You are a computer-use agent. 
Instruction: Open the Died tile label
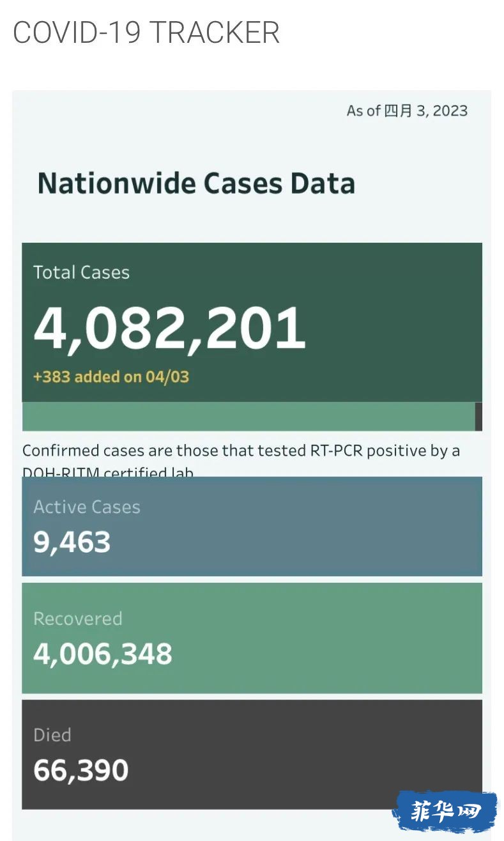click(52, 735)
